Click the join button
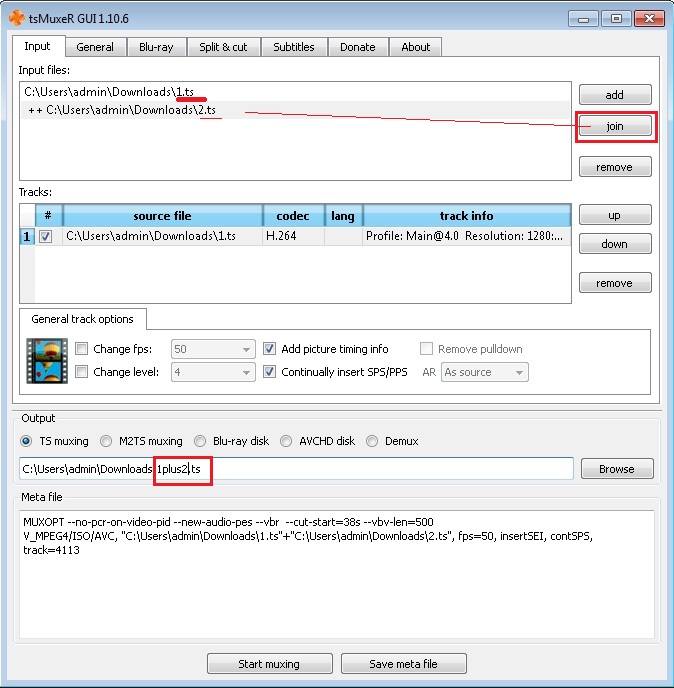The image size is (674, 688). point(615,126)
